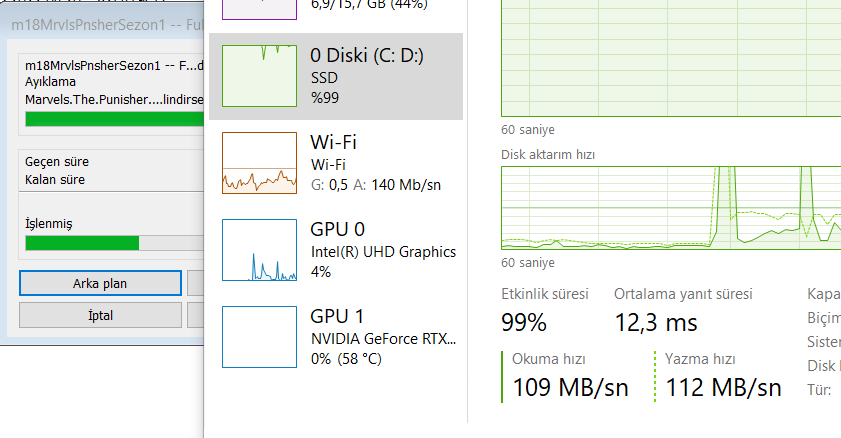Click the purple memory usage mini graph
The image size is (841, 438).
click(x=259, y=9)
